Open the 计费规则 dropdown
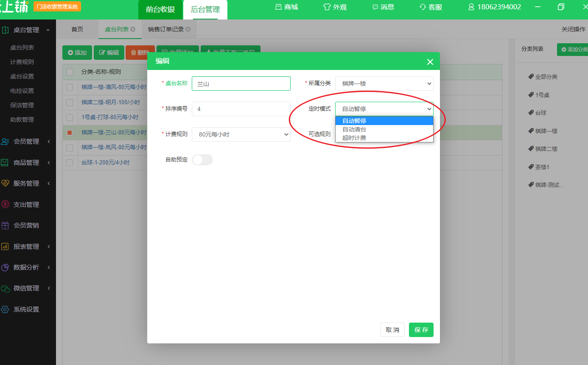This screenshot has width=588, height=365. pyautogui.click(x=241, y=134)
